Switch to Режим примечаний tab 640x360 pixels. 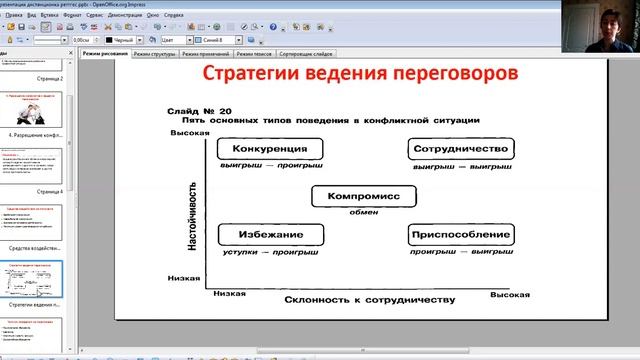206,54
